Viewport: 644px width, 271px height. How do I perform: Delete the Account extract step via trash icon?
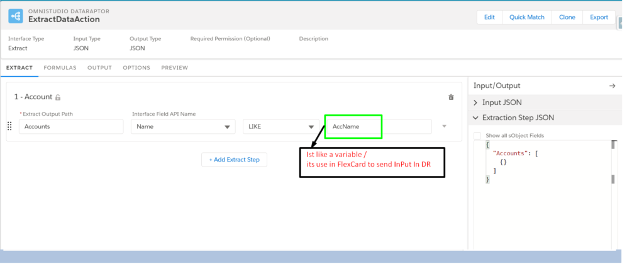click(451, 97)
